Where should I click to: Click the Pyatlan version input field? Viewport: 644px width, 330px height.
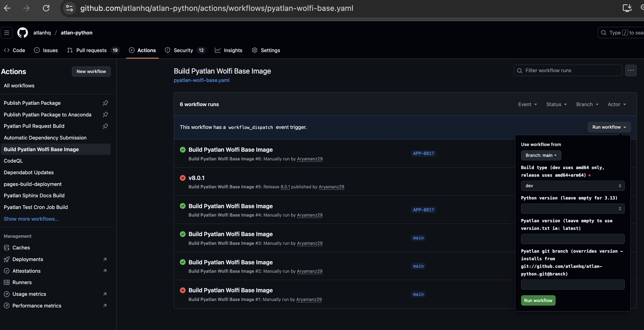[573, 239]
